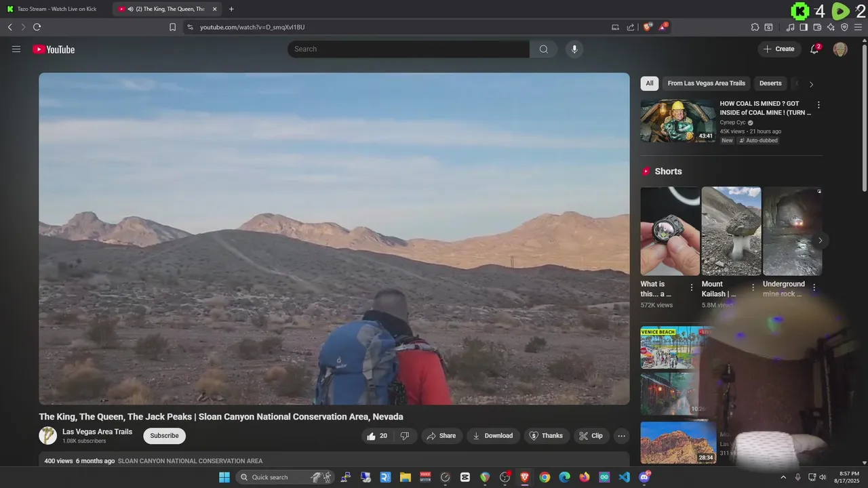Open YouTube notifications bell
The height and width of the screenshot is (488, 868).
[815, 49]
